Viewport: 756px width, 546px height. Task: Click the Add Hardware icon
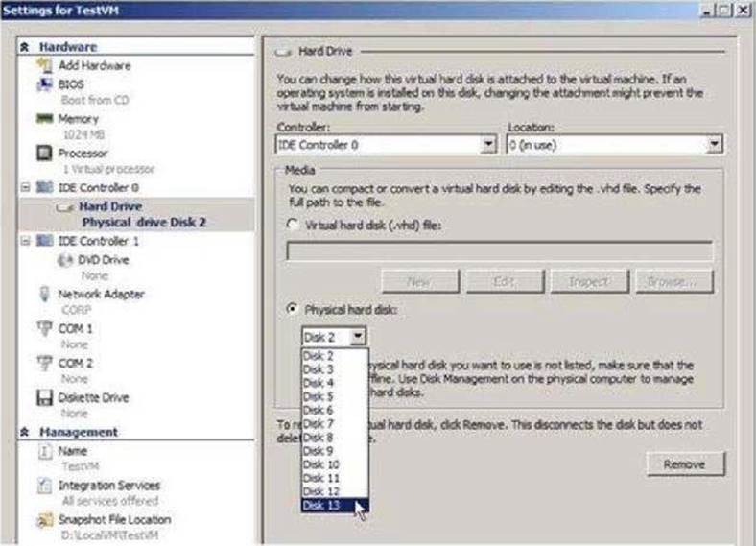[45, 65]
